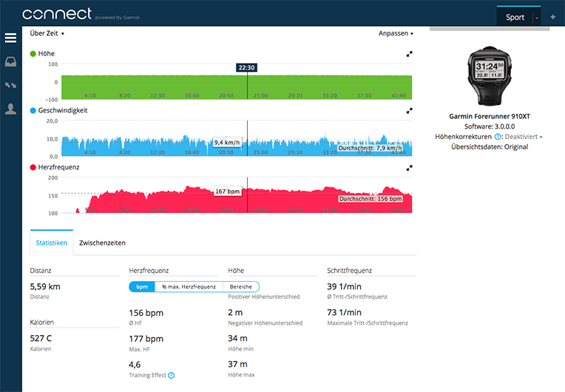Image resolution: width=565 pixels, height=392 pixels.
Task: Click the 22:30 timeline marker
Action: point(247,67)
